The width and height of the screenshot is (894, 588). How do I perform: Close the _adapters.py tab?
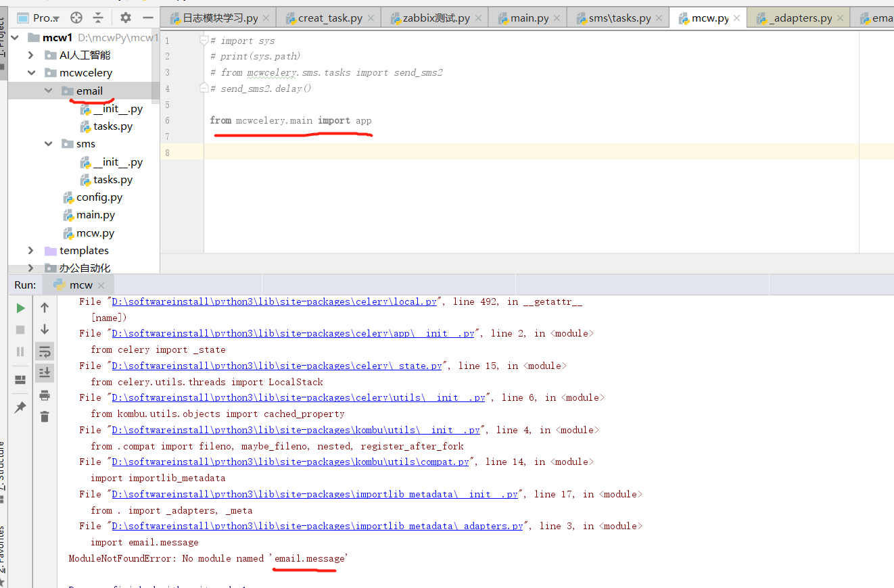coord(841,19)
